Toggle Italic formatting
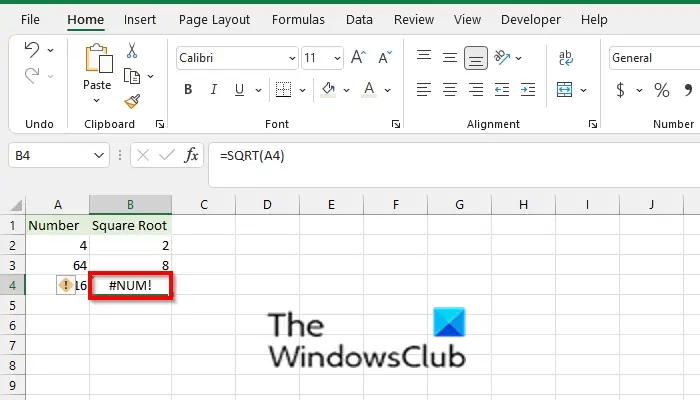Image resolution: width=700 pixels, height=400 pixels. [213, 90]
